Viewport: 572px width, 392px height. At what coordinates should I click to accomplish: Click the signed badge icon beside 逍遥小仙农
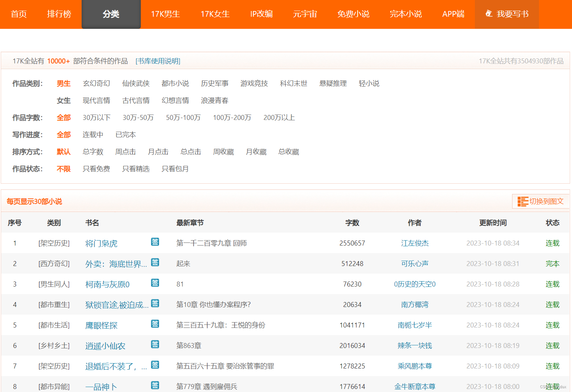pyautogui.click(x=155, y=344)
